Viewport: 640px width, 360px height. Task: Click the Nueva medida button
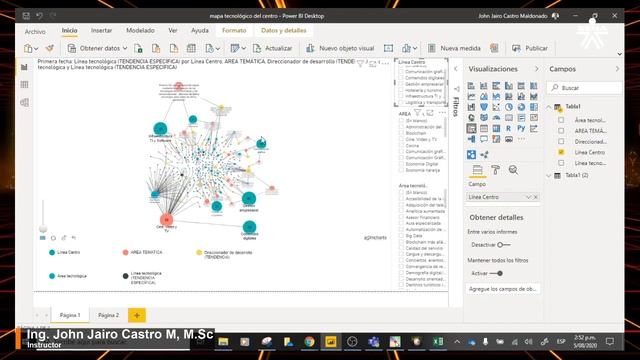tap(454, 48)
